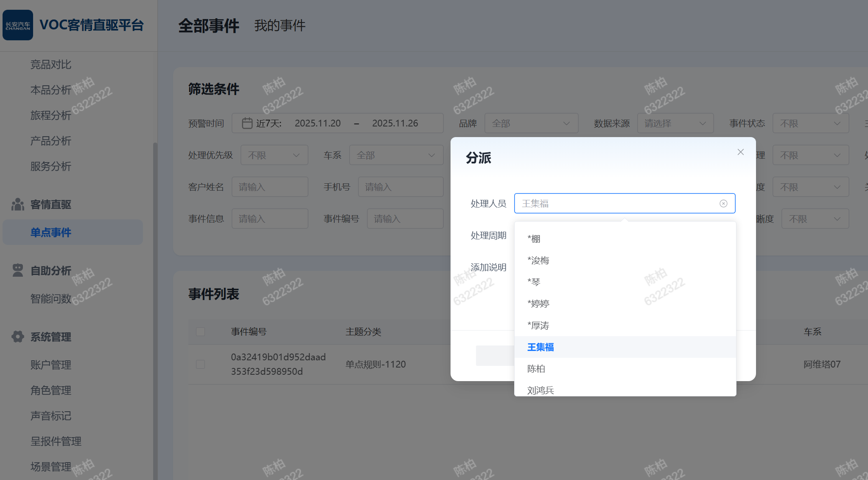
Task: Open the 处理优先级 dropdown
Action: click(274, 155)
